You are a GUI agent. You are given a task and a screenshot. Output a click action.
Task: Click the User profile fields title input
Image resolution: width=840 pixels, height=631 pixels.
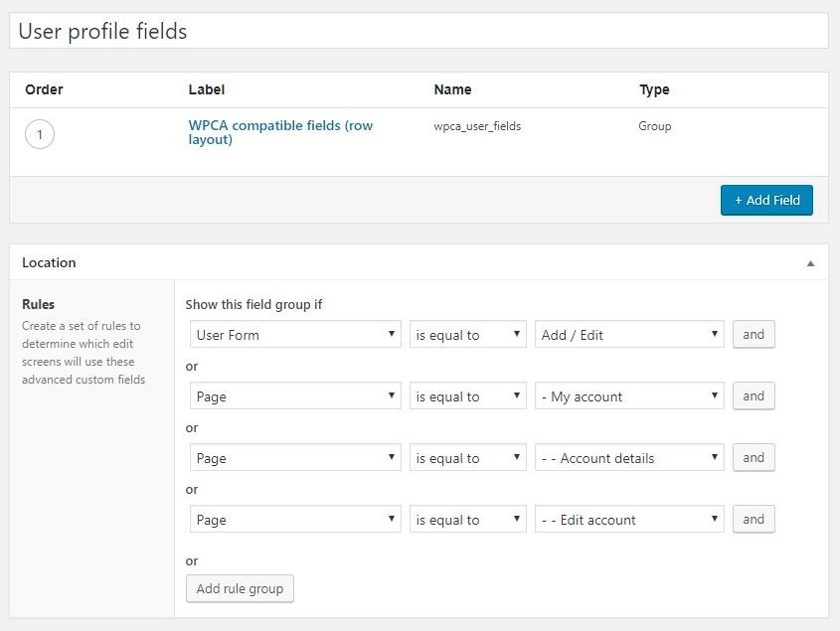tap(419, 31)
